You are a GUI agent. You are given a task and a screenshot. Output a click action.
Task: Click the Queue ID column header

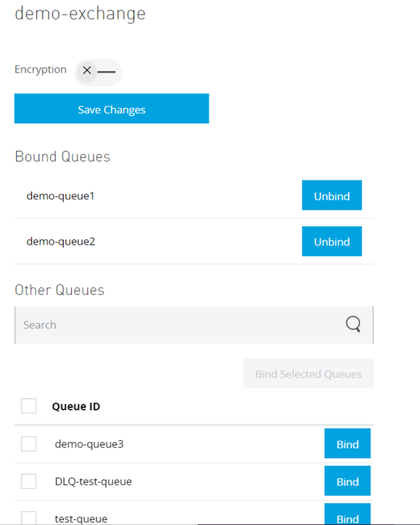coord(76,406)
